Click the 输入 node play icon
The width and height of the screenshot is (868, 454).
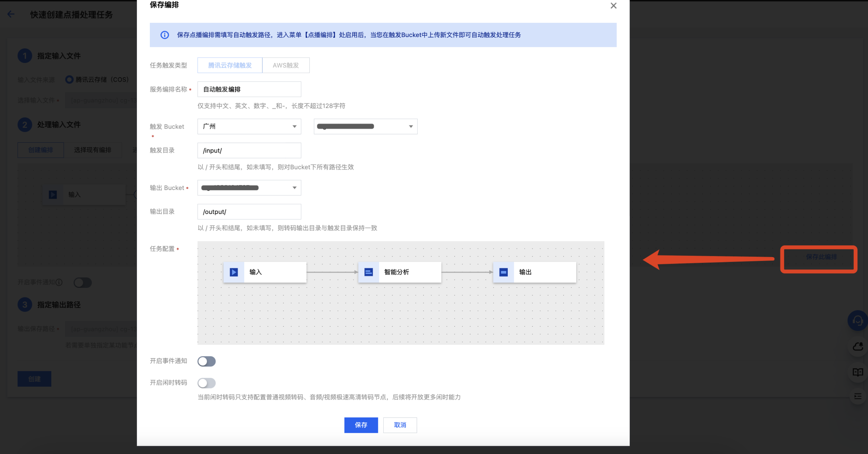(234, 272)
